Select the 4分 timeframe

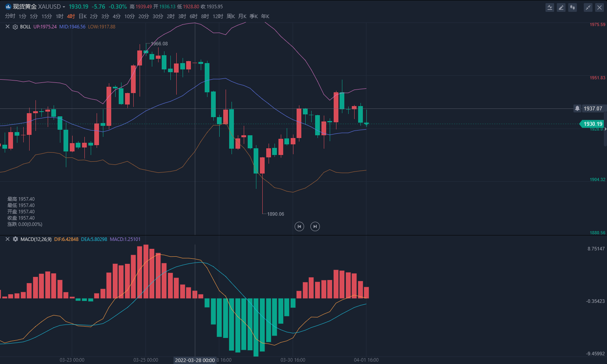[117, 16]
